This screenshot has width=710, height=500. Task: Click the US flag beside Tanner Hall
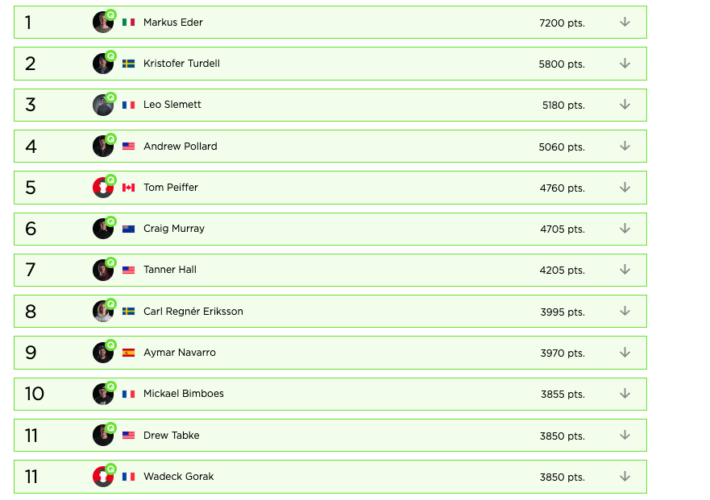128,270
